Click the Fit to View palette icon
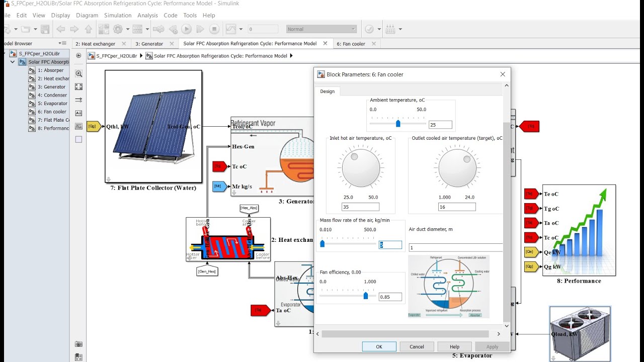Image resolution: width=644 pixels, height=362 pixels. click(x=78, y=86)
